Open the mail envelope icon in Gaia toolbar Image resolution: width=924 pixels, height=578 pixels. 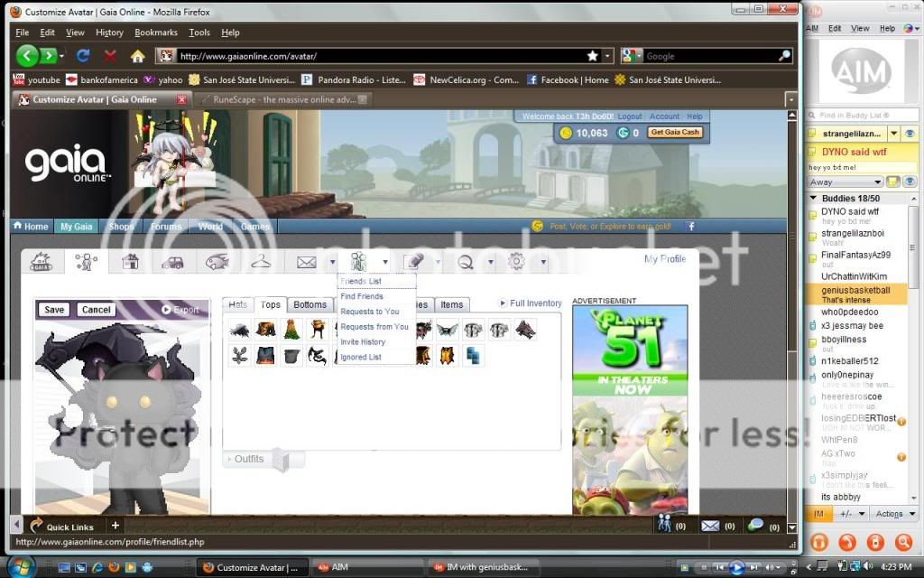pos(307,262)
